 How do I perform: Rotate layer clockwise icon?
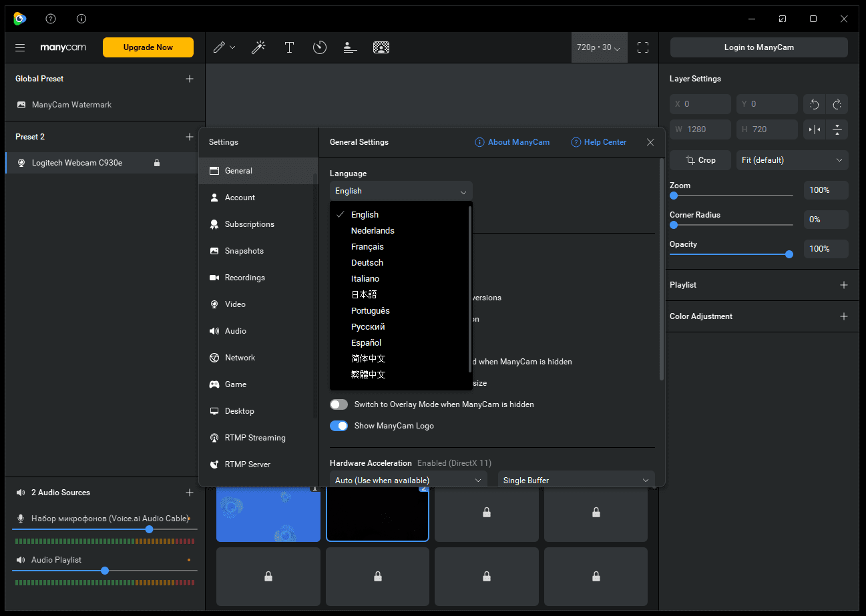(837, 104)
